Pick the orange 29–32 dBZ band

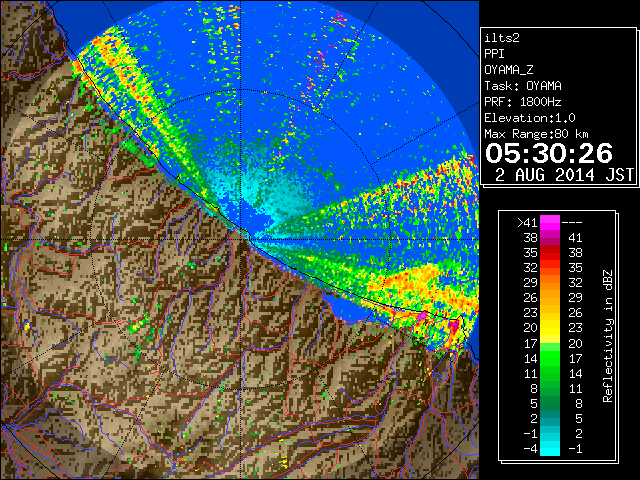click(x=550, y=283)
